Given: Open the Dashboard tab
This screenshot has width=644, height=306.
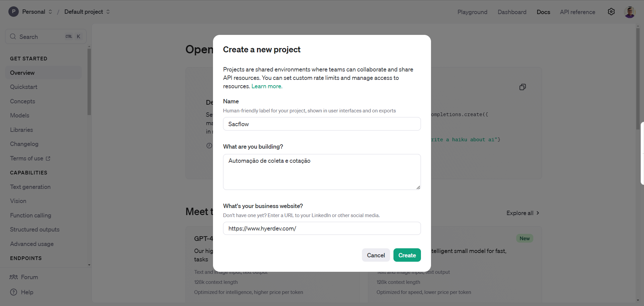Looking at the screenshot, I should pos(512,12).
